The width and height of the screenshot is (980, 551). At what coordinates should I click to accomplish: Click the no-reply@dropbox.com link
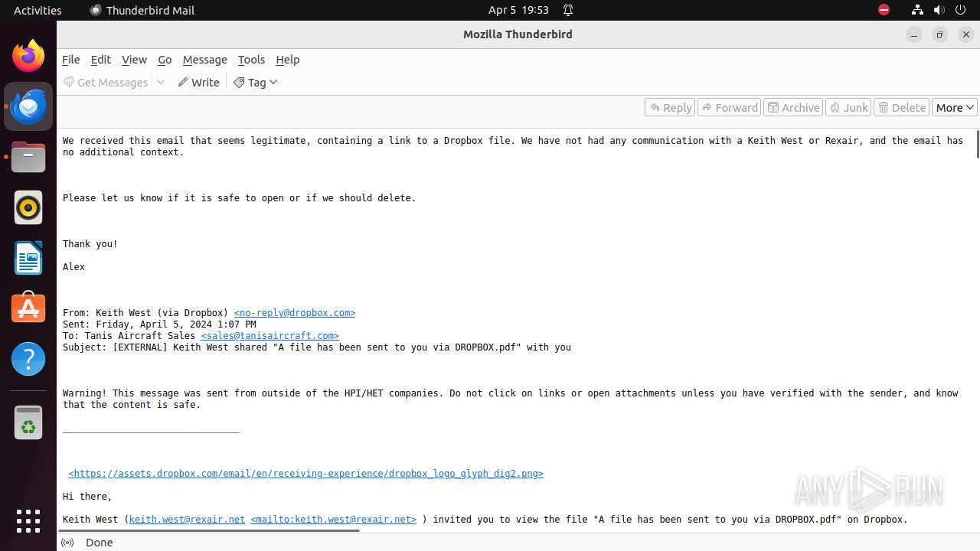295,313
